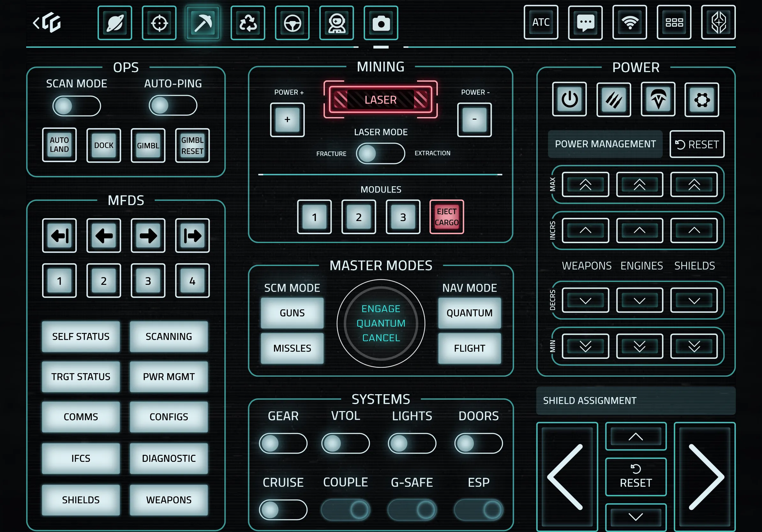Viewport: 762px width, 532px height.
Task: Click the crosshair targeting icon
Action: pyautogui.click(x=159, y=23)
